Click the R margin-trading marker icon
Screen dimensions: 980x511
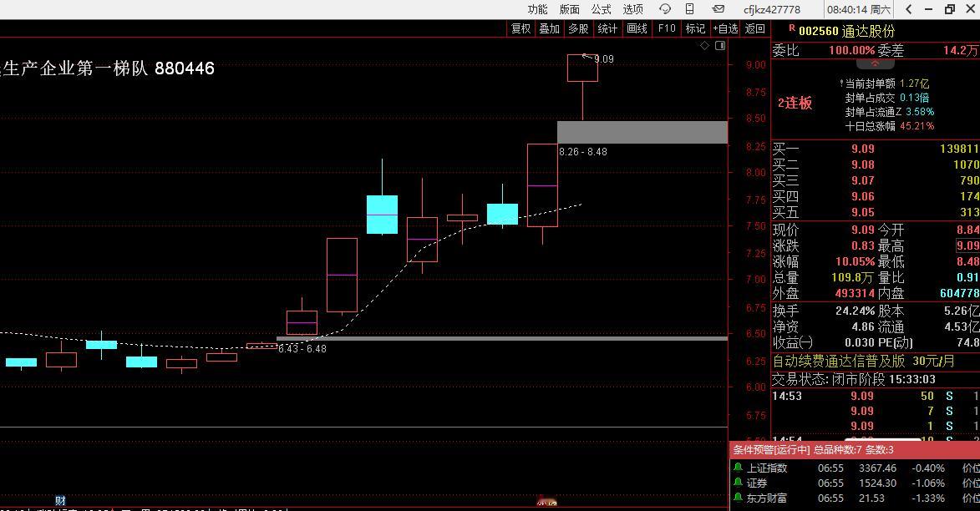click(x=792, y=28)
